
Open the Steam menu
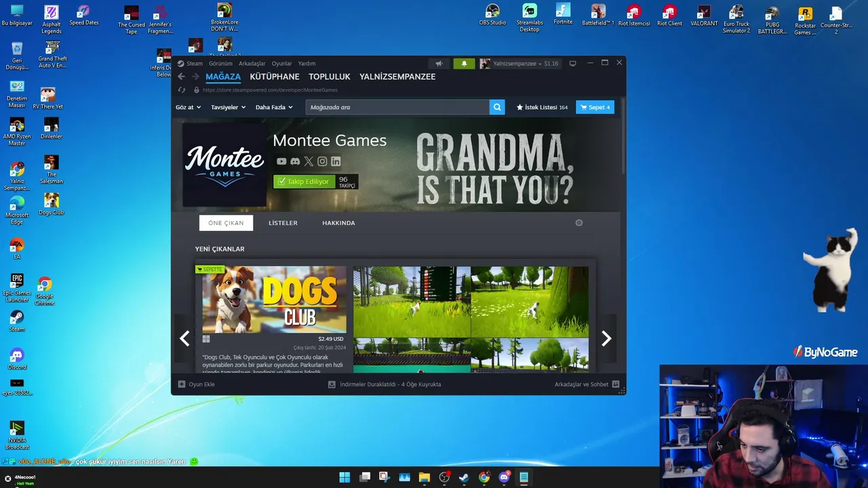(190, 64)
